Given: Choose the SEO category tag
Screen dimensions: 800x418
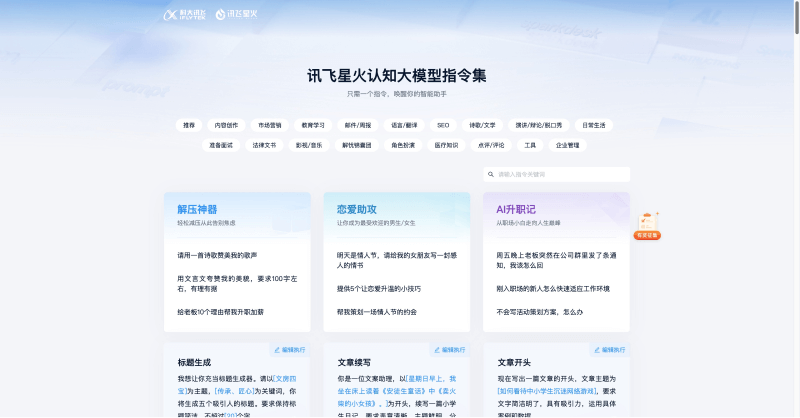Looking at the screenshot, I should coord(443,126).
